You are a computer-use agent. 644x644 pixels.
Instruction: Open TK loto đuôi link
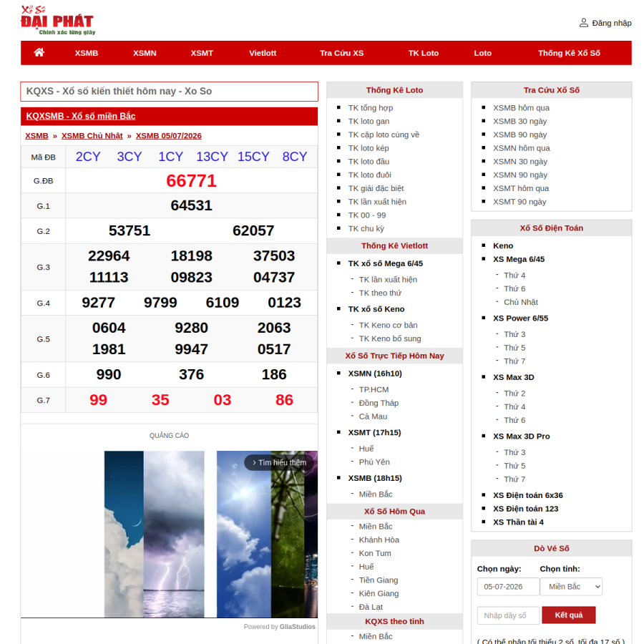[370, 175]
